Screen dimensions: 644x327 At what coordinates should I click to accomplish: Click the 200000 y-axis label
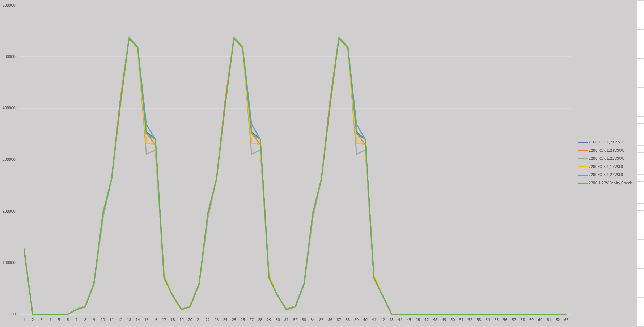pos(9,211)
